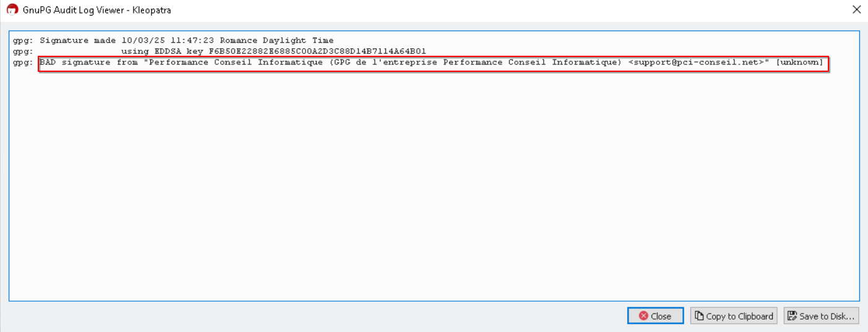Click the 'Romance Daylight Time' timezone text
868x332 pixels.
(x=277, y=41)
